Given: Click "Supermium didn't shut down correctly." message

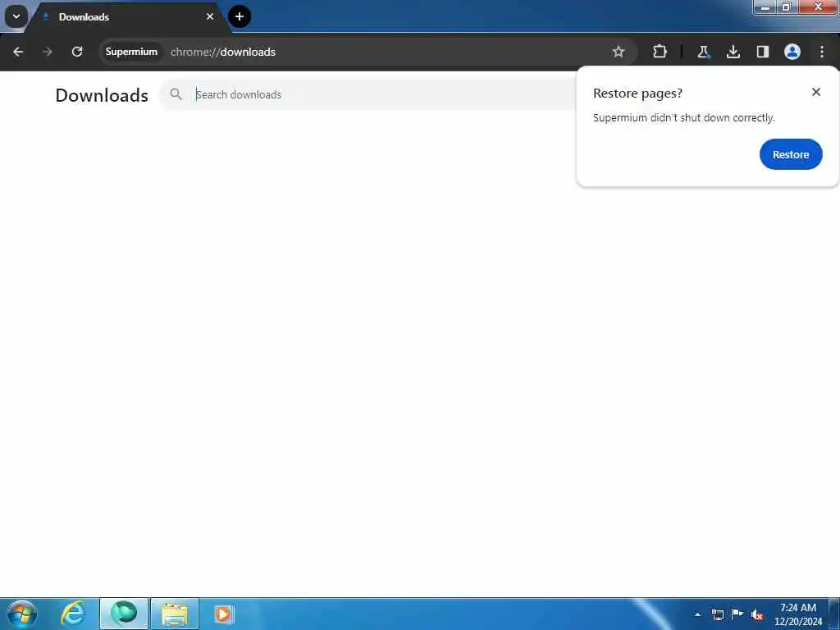Looking at the screenshot, I should [x=683, y=118].
